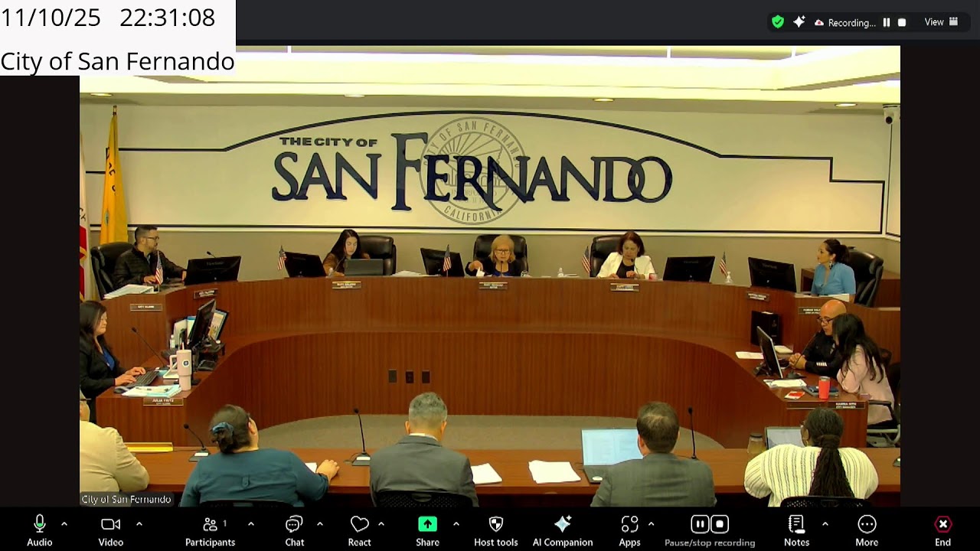
Task: Open the Participants panel
Action: tap(210, 531)
